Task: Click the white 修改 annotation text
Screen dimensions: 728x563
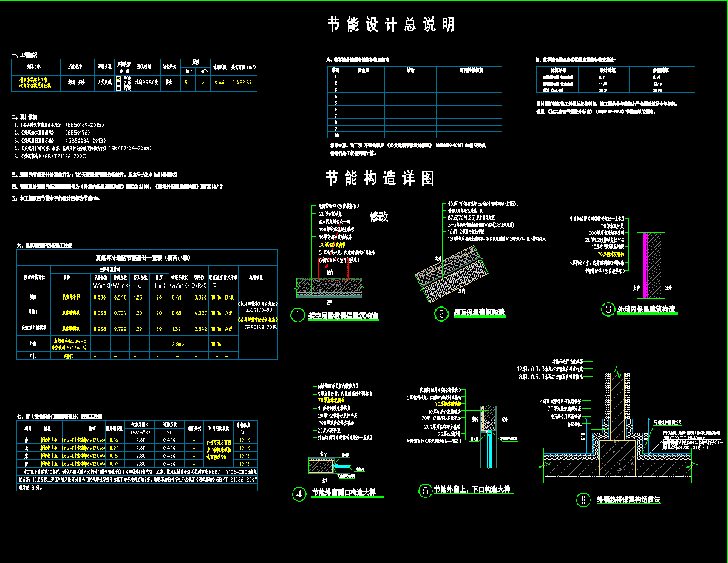Action: (379, 217)
